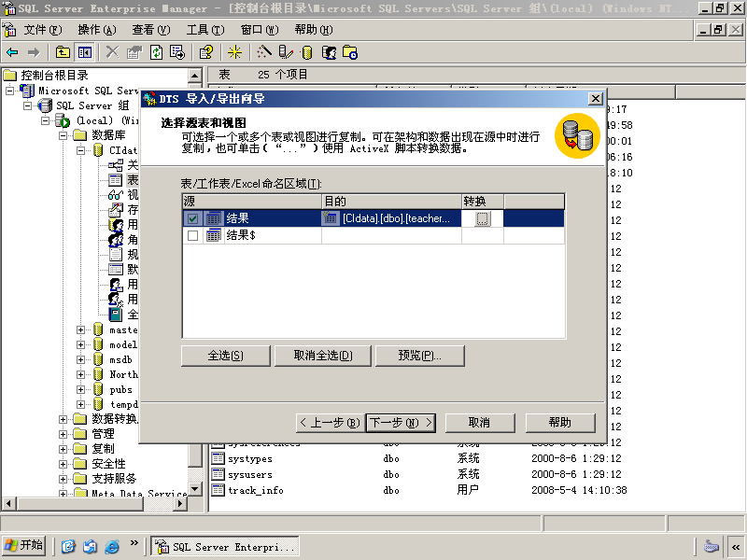Expand the msdb database node

pyautogui.click(x=80, y=360)
